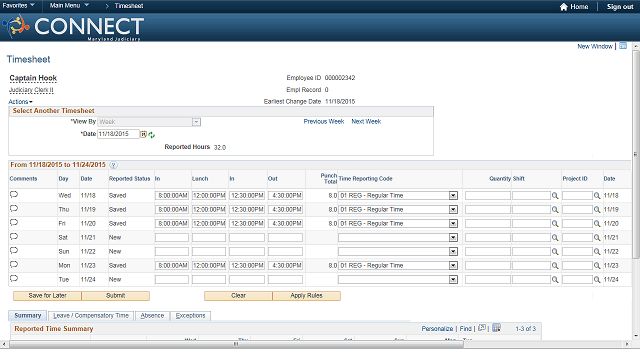Look up Project ID for Tue 11/24 row
Screen dimensions: 640x360
pos(597,280)
